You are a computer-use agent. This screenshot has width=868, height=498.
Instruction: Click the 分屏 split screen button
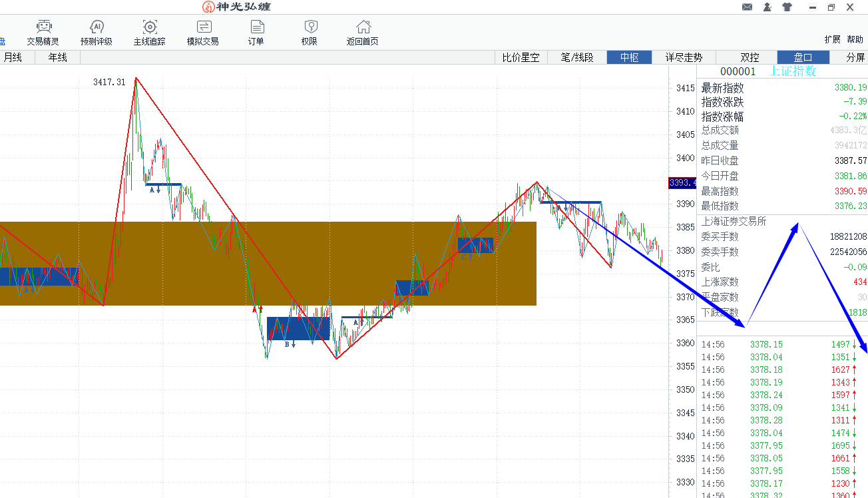pyautogui.click(x=855, y=58)
